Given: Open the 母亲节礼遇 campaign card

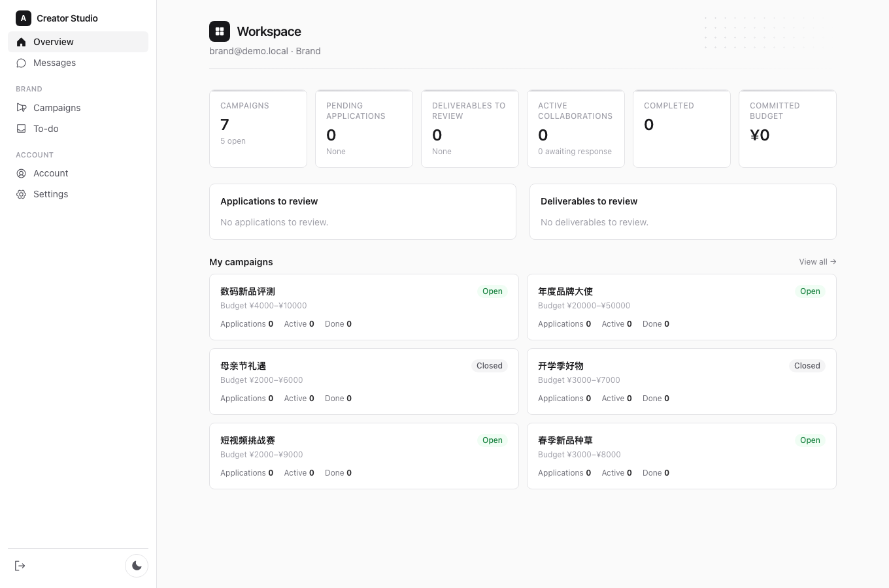Looking at the screenshot, I should [364, 382].
